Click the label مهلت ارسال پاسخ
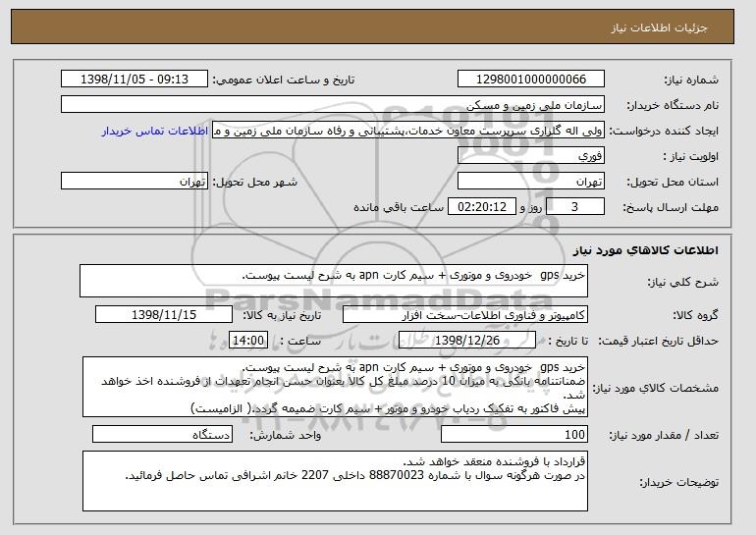Image resolution: width=756 pixels, height=535 pixels. pos(671,207)
